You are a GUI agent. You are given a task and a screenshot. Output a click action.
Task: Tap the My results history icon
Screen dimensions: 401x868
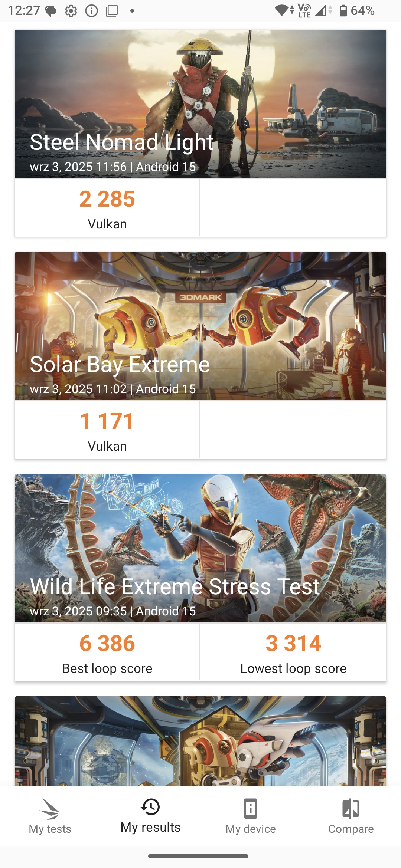click(150, 807)
